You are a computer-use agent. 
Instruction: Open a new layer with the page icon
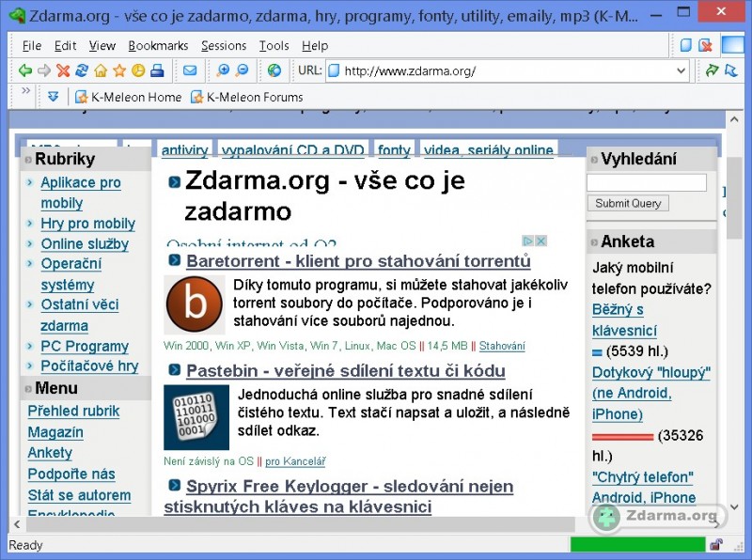(x=686, y=45)
